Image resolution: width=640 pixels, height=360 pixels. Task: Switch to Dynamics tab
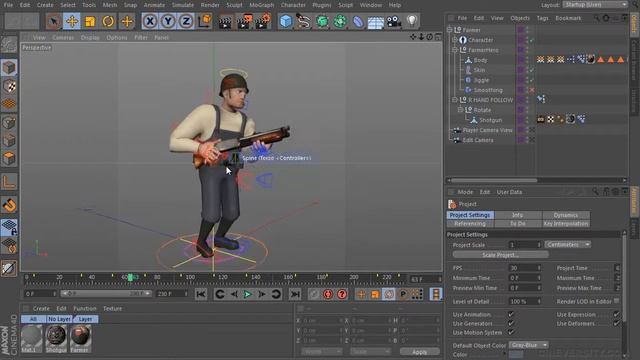(x=566, y=215)
